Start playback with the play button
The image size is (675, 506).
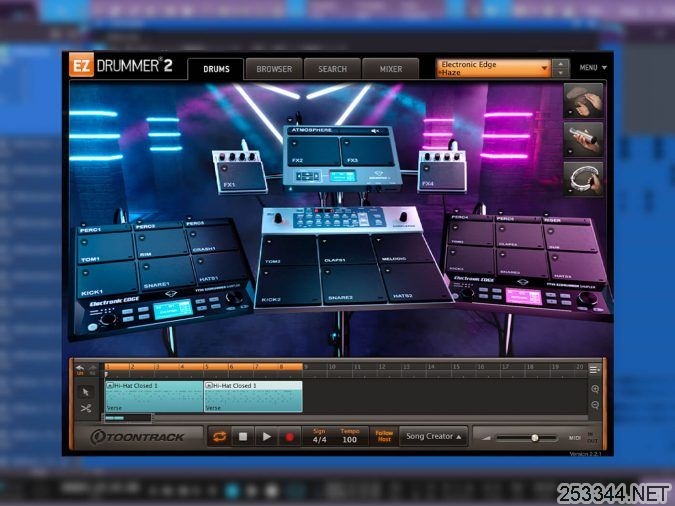pos(266,437)
